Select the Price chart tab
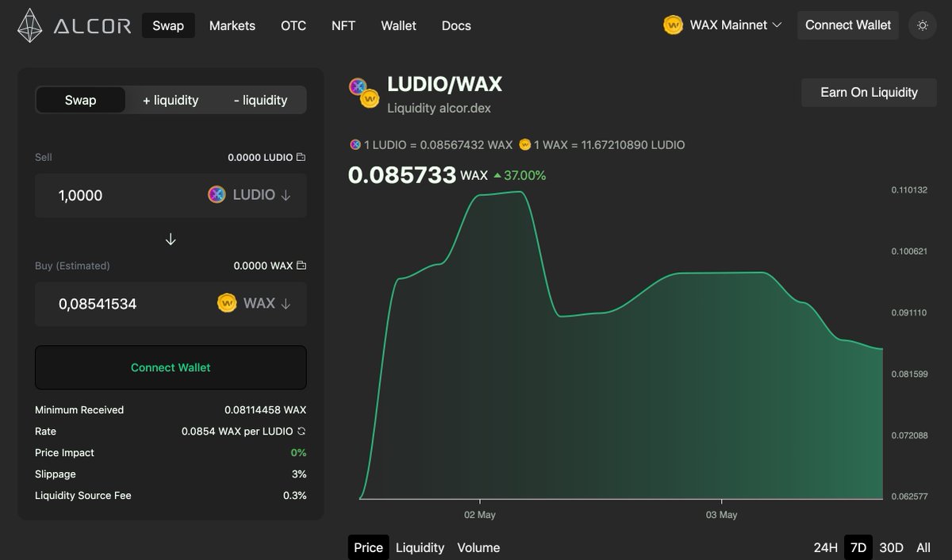The image size is (952, 560). point(368,547)
